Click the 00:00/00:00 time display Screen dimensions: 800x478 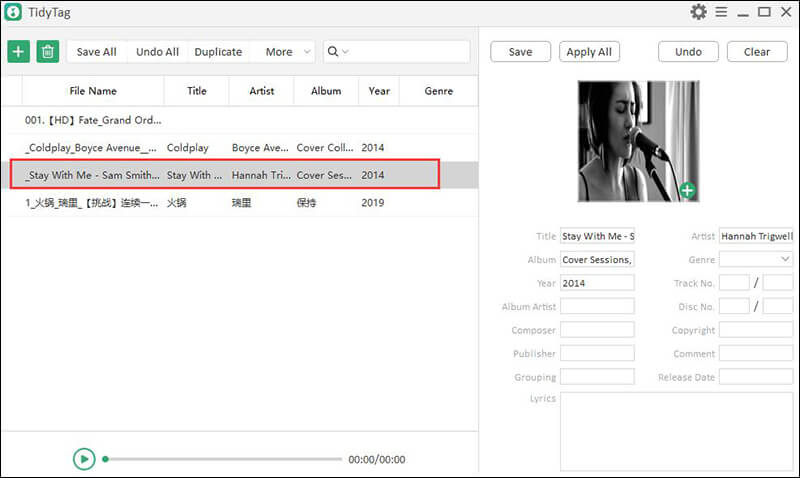pos(377,459)
